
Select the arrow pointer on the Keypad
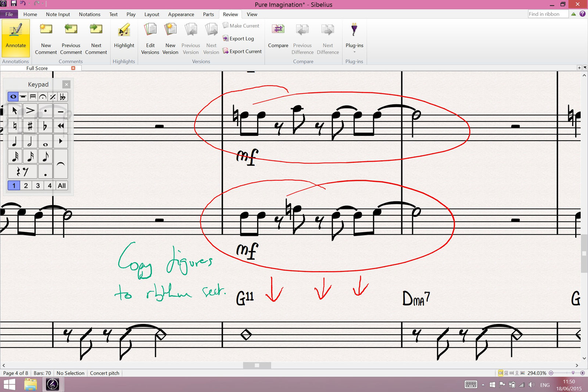[x=15, y=110]
